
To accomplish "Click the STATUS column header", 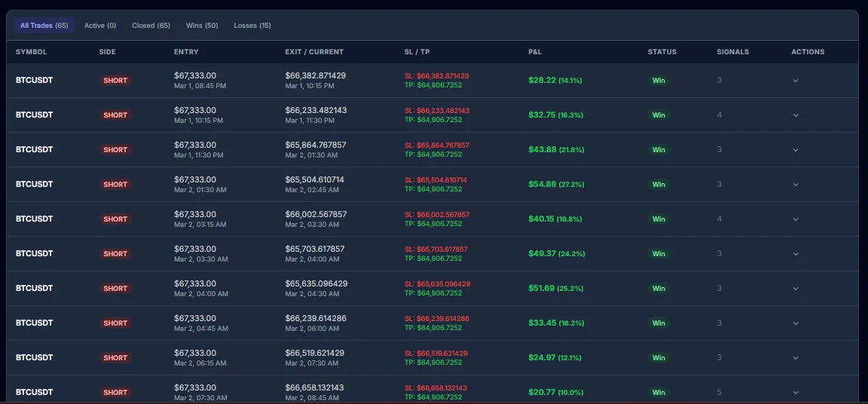I will tap(662, 52).
